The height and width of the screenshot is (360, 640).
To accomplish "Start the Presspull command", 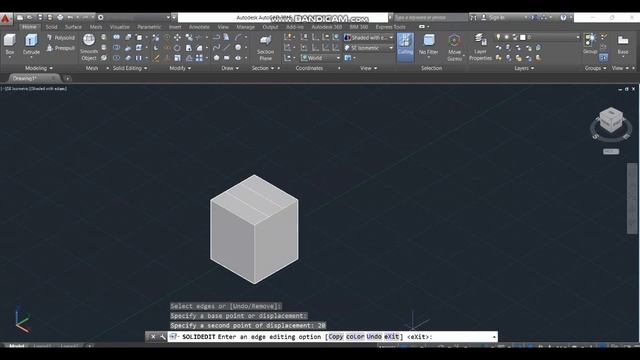I will (x=61, y=48).
